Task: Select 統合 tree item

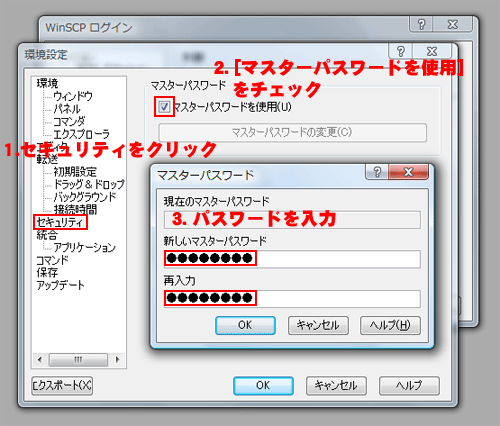Action: tap(47, 235)
